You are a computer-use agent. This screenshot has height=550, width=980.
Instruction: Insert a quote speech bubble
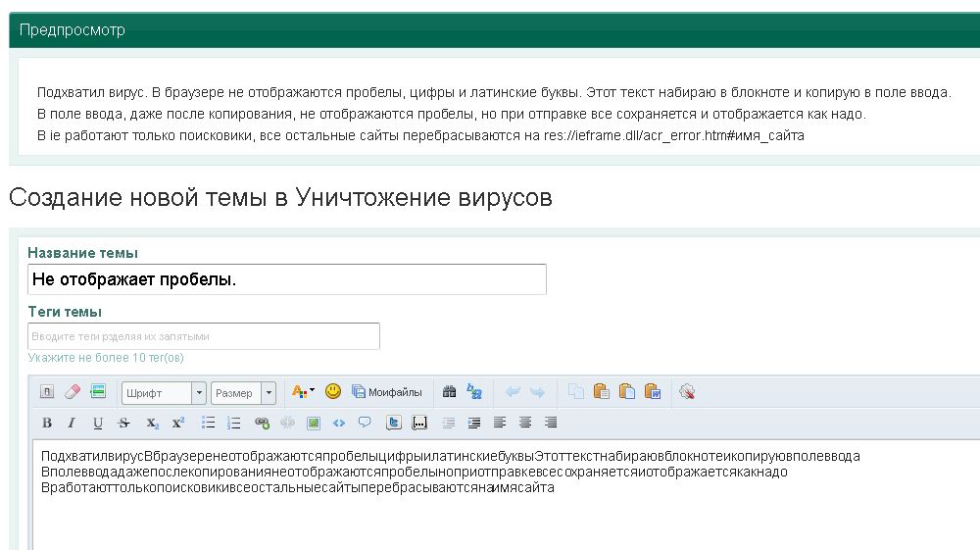pyautogui.click(x=365, y=424)
